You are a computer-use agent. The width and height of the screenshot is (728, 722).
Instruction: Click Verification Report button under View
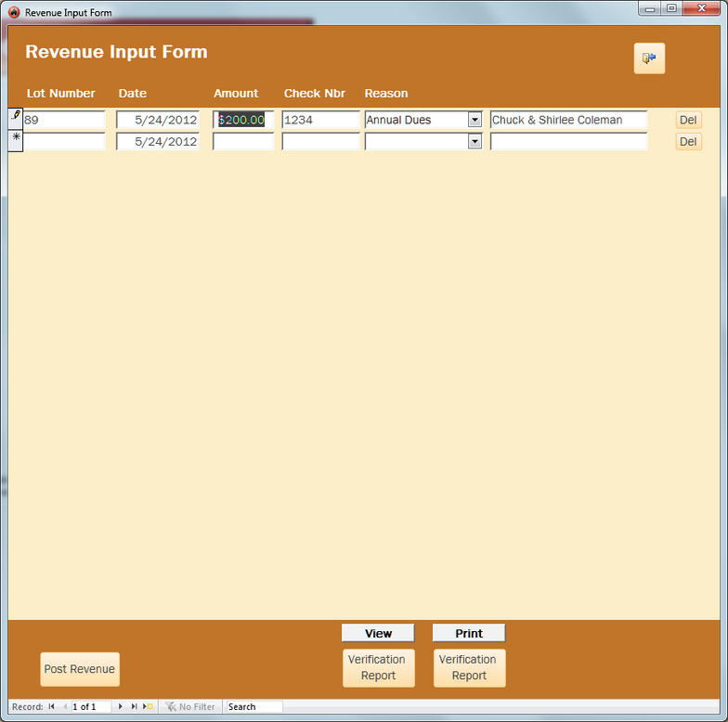tap(379, 668)
